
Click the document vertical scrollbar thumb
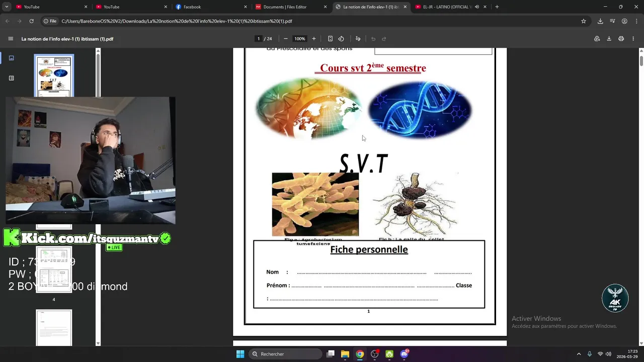tap(641, 60)
